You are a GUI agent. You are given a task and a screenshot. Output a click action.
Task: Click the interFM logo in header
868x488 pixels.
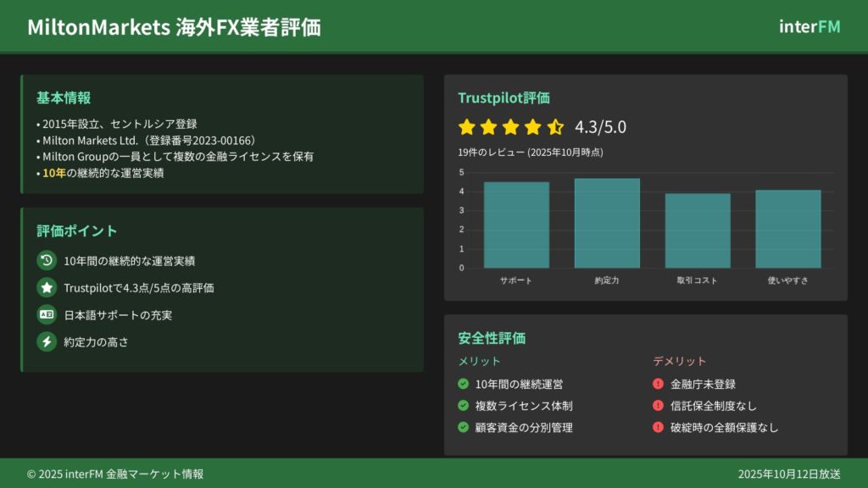click(810, 26)
